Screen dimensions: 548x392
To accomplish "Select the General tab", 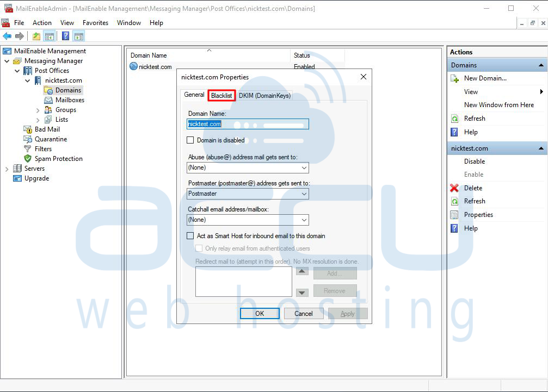I will pyautogui.click(x=194, y=95).
